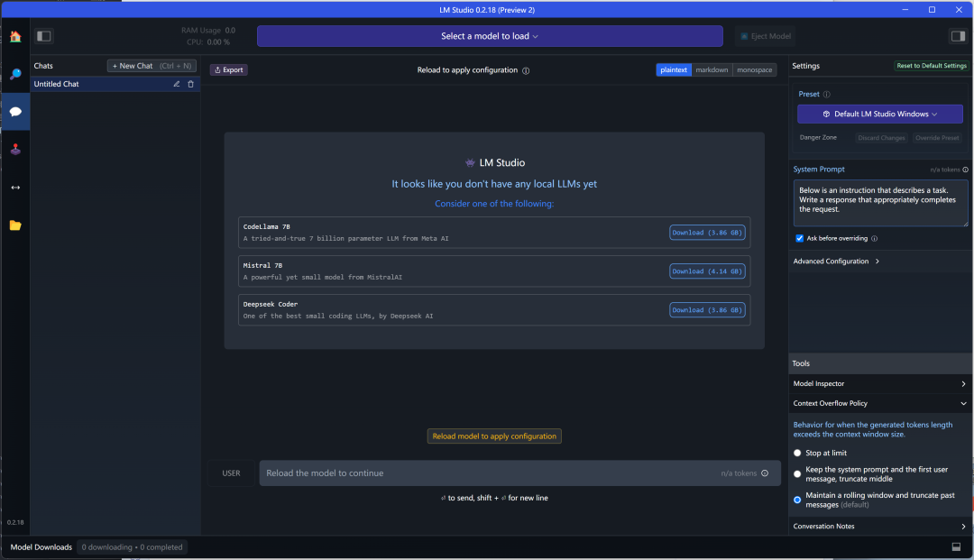Select Stop at limit radio option

(797, 454)
